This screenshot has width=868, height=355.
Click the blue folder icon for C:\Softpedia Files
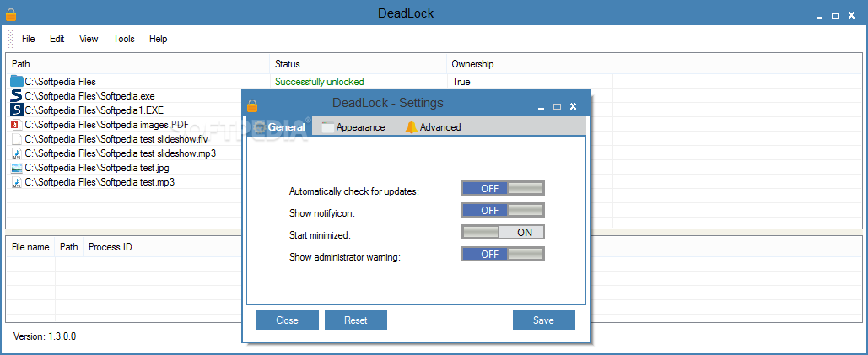(17, 81)
